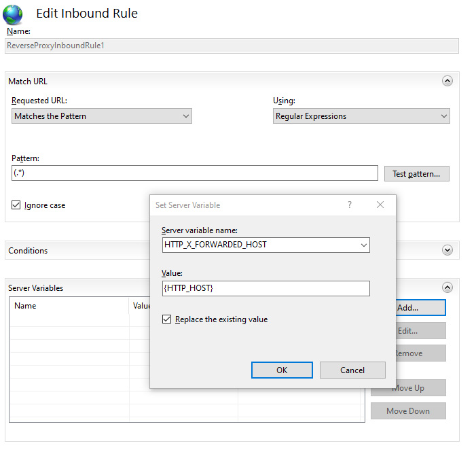
Task: Click the Value field containing {HTTP_HOST}
Action: coord(266,288)
